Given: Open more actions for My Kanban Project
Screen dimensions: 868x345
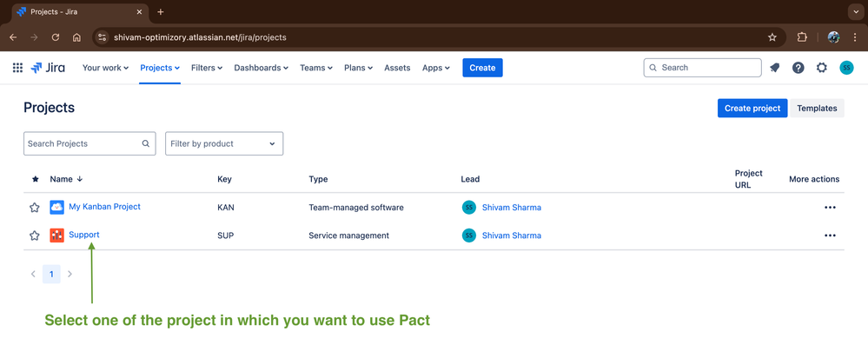Looking at the screenshot, I should point(829,207).
